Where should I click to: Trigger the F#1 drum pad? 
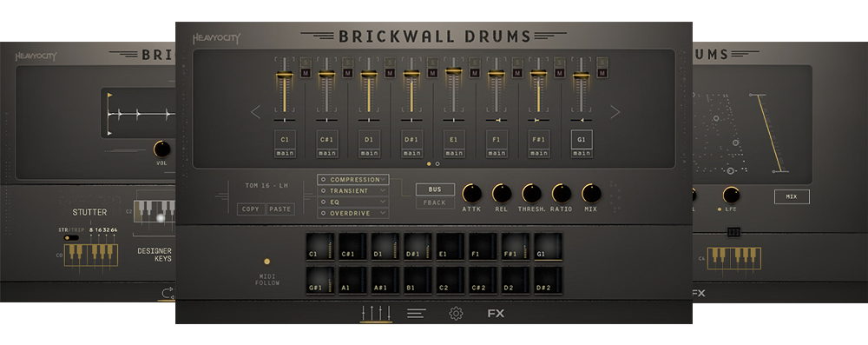tap(516, 247)
